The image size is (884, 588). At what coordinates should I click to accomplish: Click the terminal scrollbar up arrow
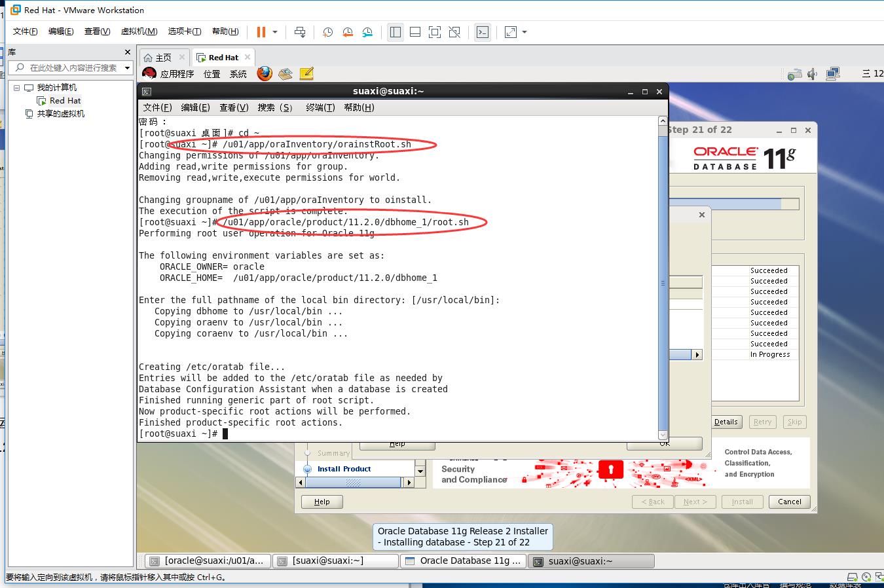click(663, 121)
